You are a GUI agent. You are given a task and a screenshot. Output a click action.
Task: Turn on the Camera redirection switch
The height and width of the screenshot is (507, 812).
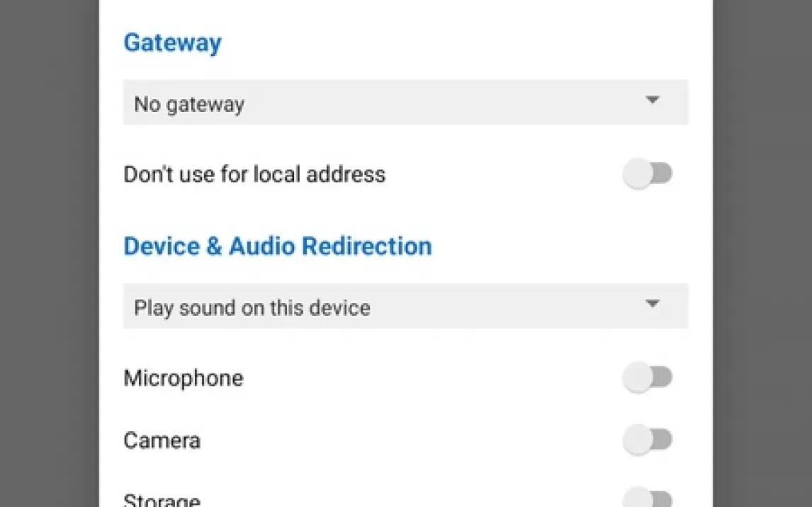(648, 440)
